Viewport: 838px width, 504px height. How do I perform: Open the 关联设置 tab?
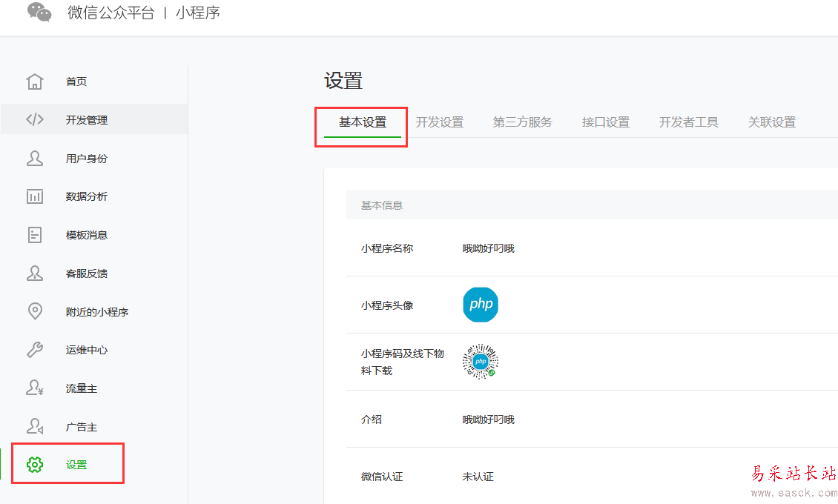[x=772, y=122]
